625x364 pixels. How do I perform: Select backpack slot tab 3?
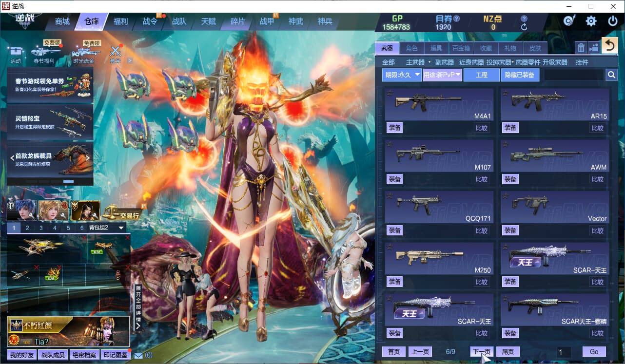(x=41, y=228)
